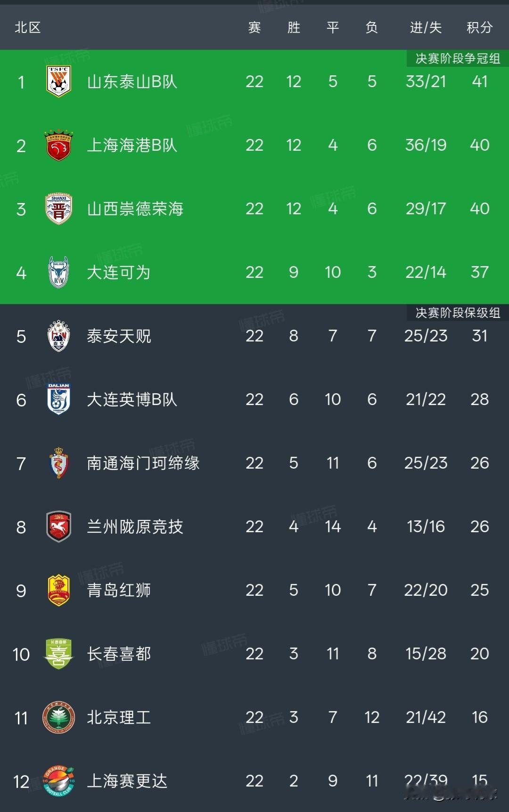The height and width of the screenshot is (812, 509).
Task: Select the 青岛红狮 lion badge
Action: (58, 590)
